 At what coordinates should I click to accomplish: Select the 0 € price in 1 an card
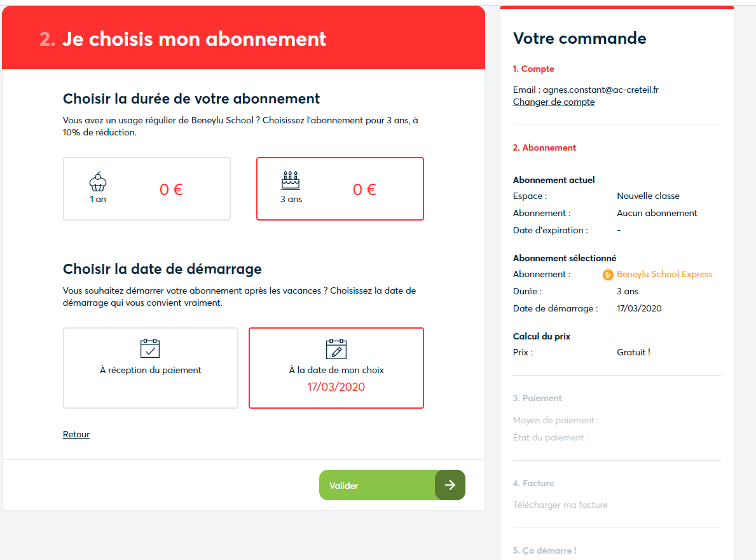point(171,189)
